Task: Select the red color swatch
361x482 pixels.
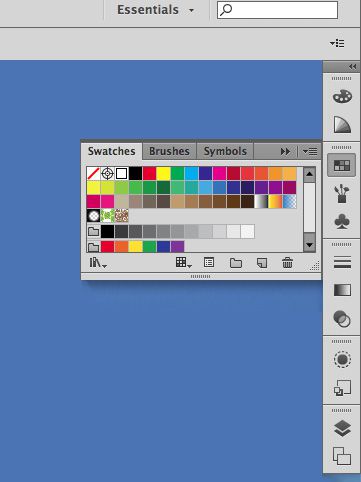Action: [149, 174]
